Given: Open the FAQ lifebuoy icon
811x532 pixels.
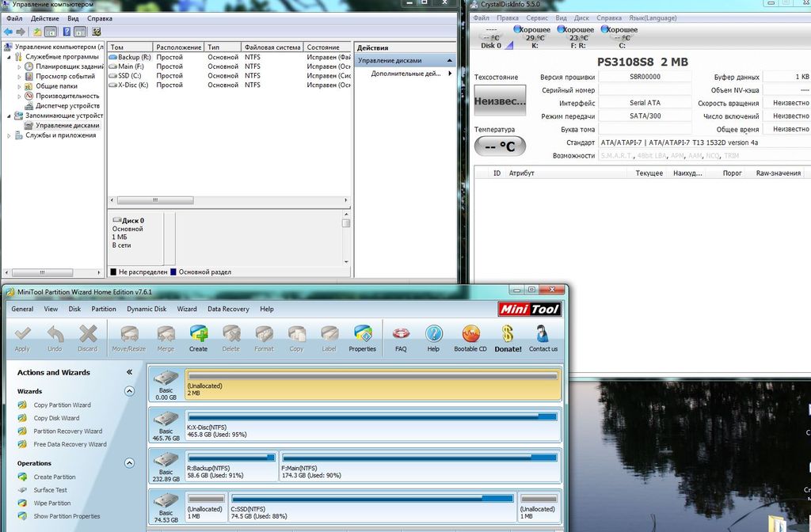Looking at the screenshot, I should [401, 335].
